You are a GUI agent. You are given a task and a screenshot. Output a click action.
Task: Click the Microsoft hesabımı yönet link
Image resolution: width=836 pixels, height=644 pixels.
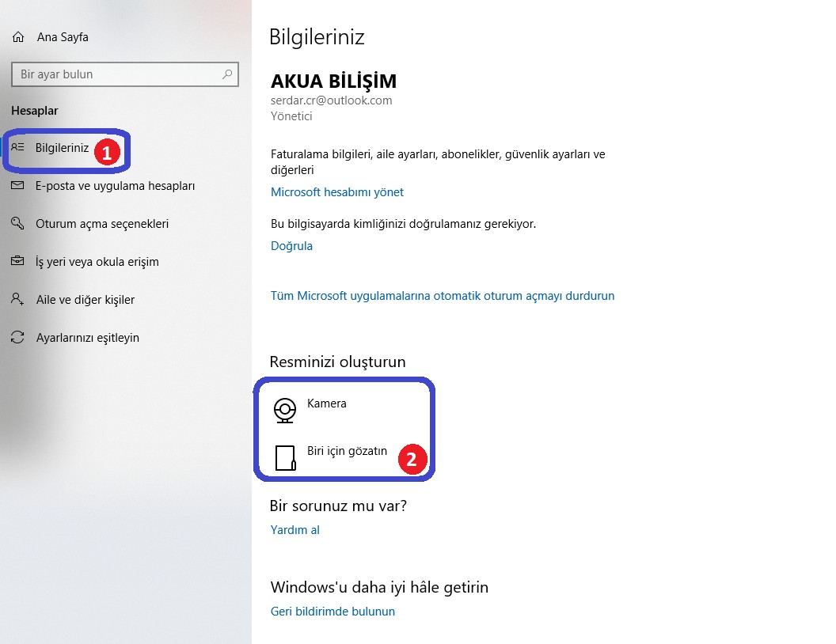coord(337,192)
